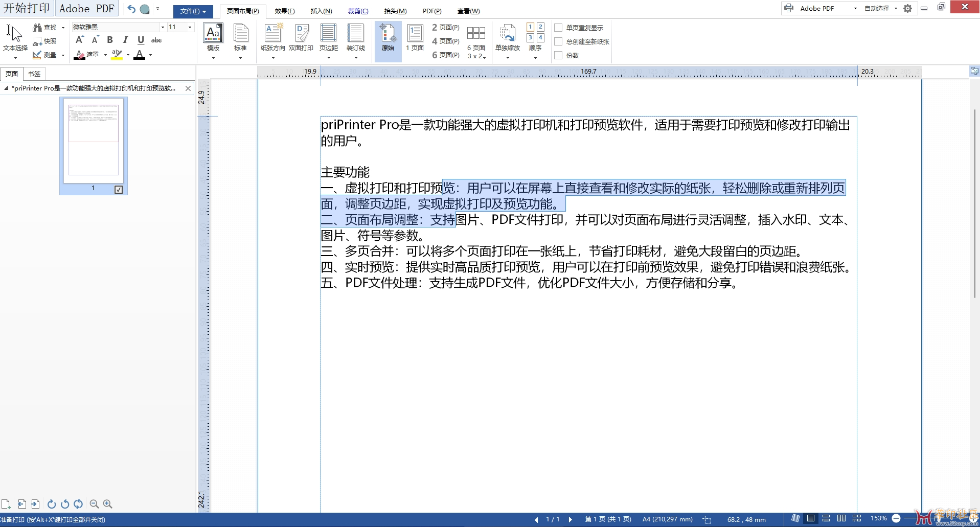Collapse the priPrinter Pro document tree node

[x=6, y=88]
